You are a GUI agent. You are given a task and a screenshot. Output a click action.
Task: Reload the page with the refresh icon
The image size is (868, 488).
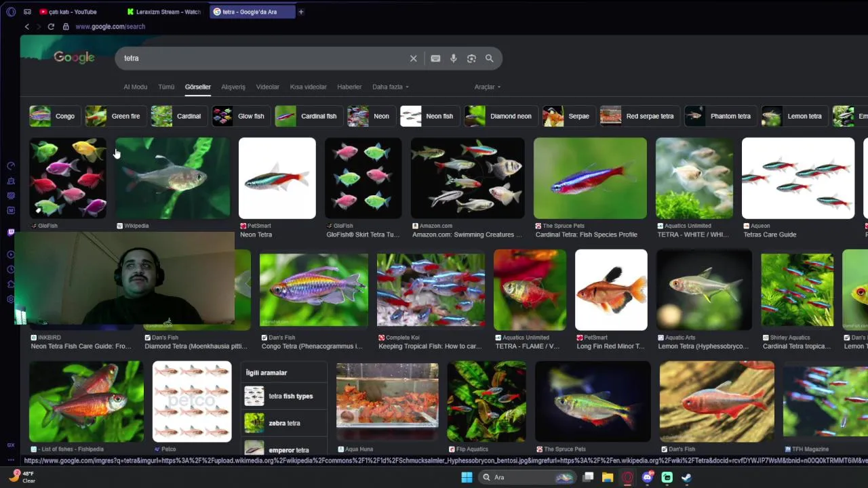pos(51,26)
